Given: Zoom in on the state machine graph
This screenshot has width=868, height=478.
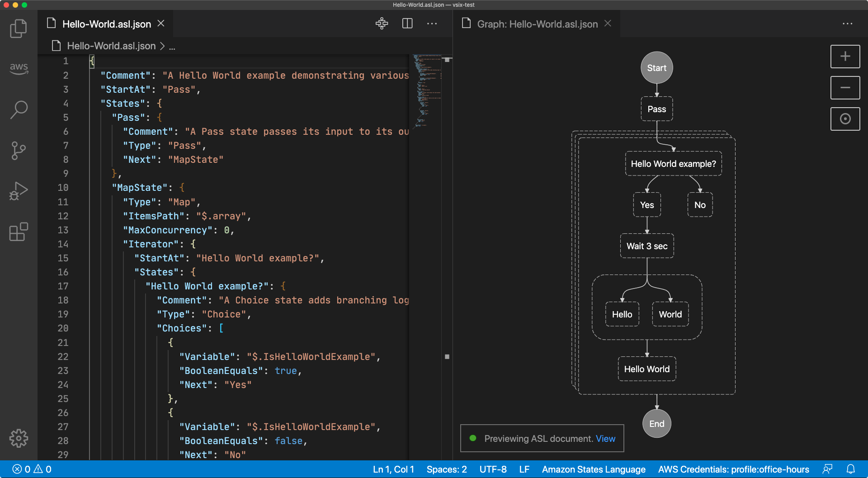Looking at the screenshot, I should [x=845, y=57].
